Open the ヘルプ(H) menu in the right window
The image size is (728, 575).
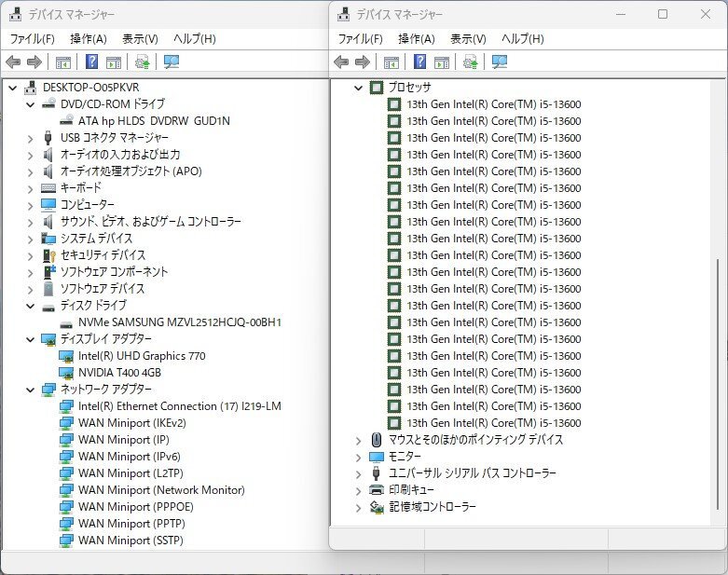click(522, 39)
